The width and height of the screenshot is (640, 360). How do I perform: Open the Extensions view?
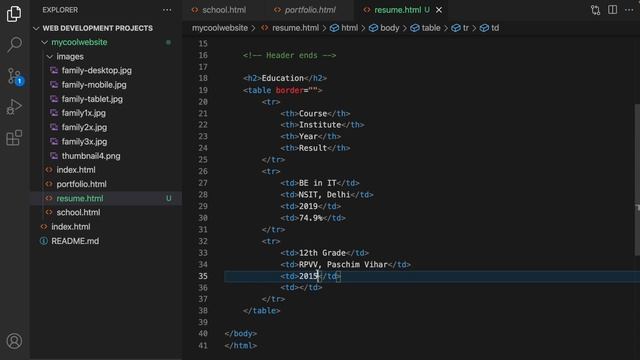point(14,138)
